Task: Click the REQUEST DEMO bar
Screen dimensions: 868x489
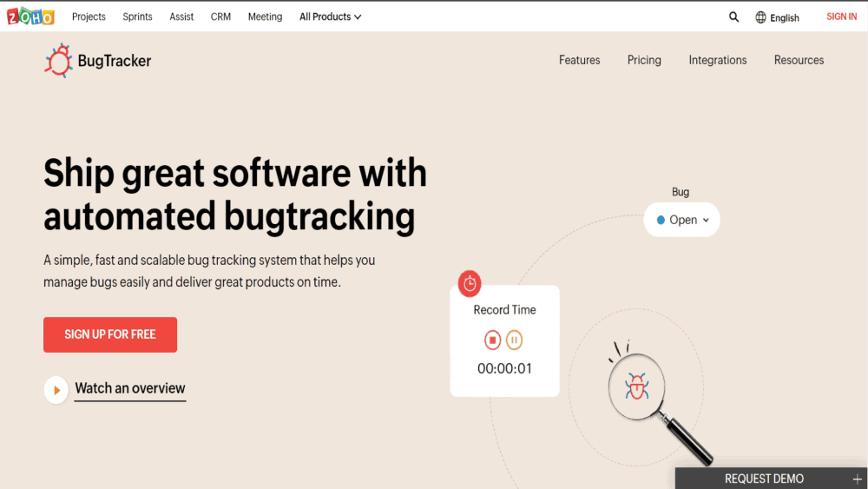Action: [x=771, y=479]
